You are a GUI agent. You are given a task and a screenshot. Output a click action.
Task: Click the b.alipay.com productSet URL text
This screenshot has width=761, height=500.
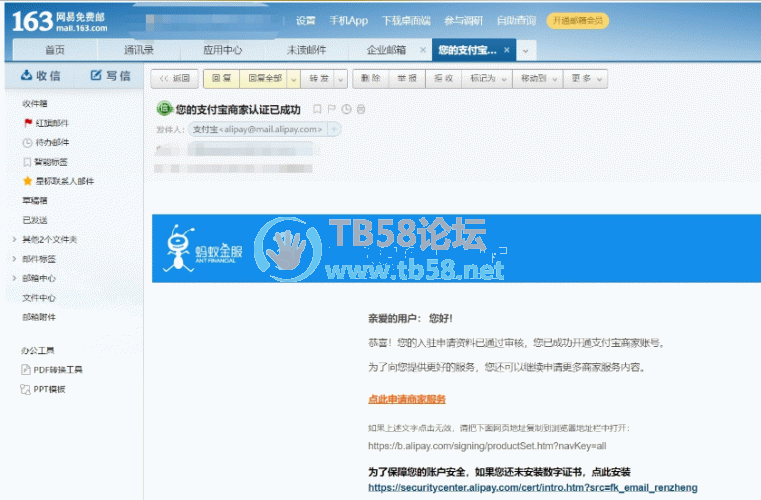(487, 446)
